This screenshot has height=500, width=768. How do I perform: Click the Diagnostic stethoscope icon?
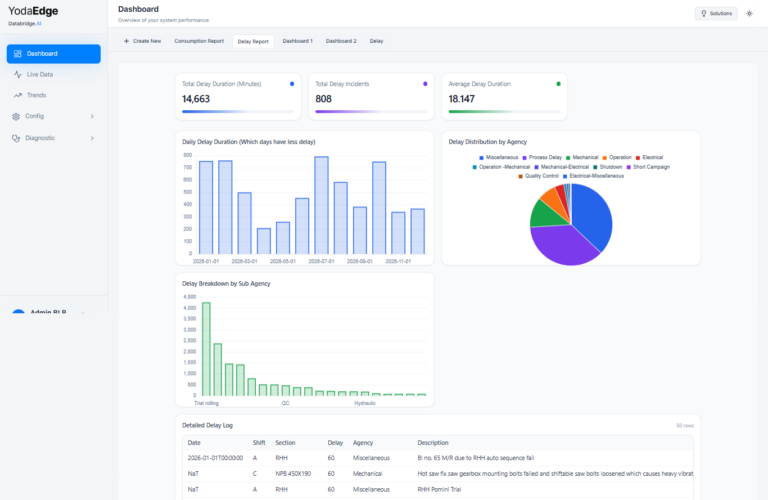(x=17, y=138)
